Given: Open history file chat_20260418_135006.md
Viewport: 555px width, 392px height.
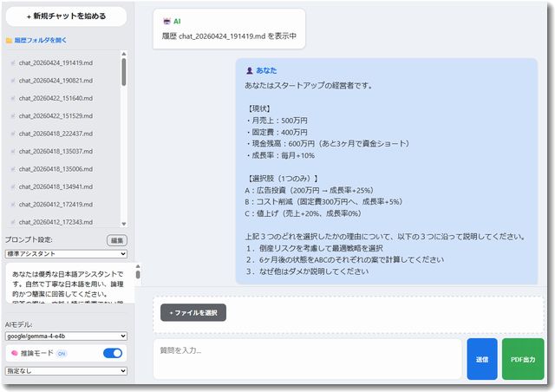Looking at the screenshot, I should point(55,169).
